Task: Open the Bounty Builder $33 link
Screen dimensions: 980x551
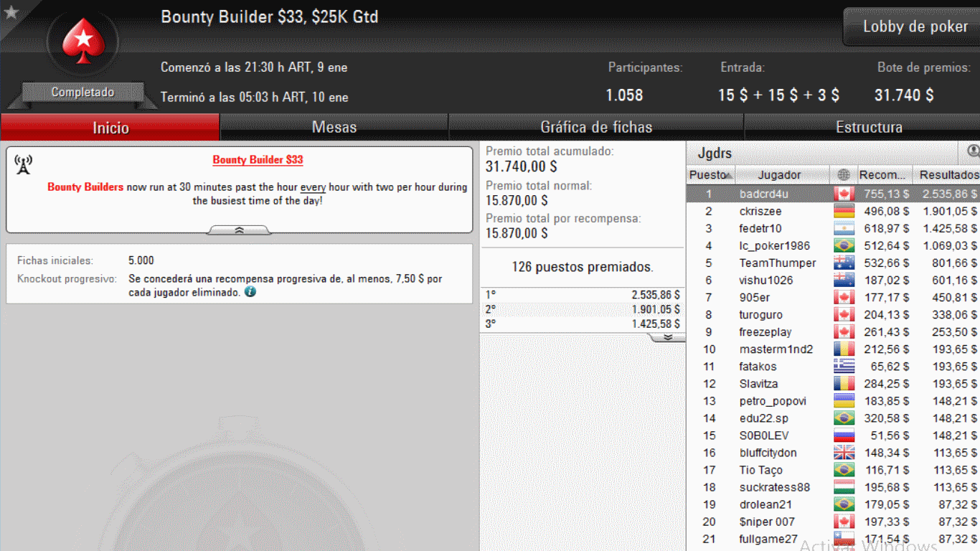Action: [x=258, y=160]
